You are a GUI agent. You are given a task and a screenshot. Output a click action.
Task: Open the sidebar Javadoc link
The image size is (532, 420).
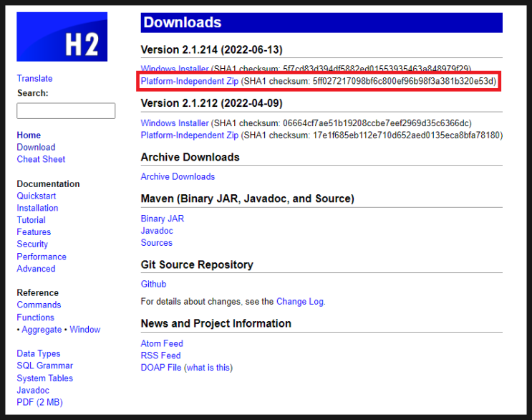[x=33, y=391]
